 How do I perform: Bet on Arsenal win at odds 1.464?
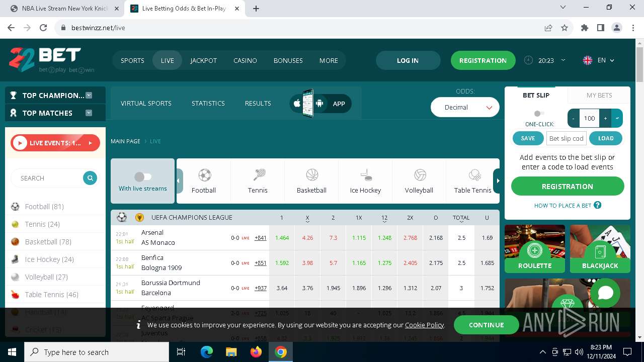point(282,238)
